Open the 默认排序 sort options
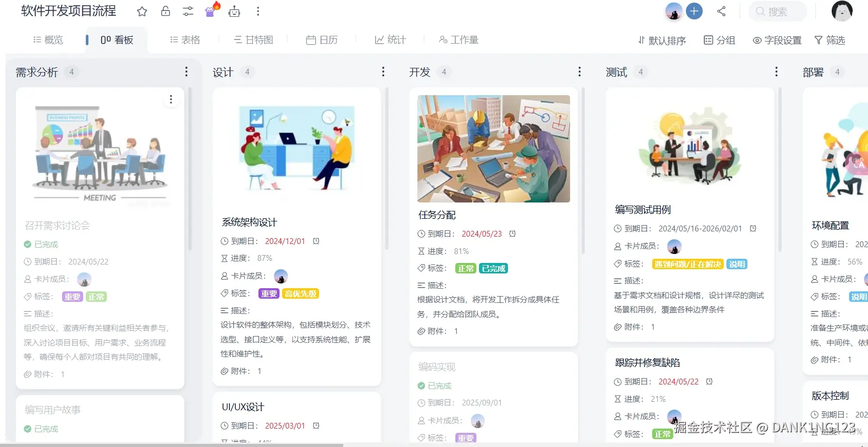The height and width of the screenshot is (447, 868). (x=662, y=40)
